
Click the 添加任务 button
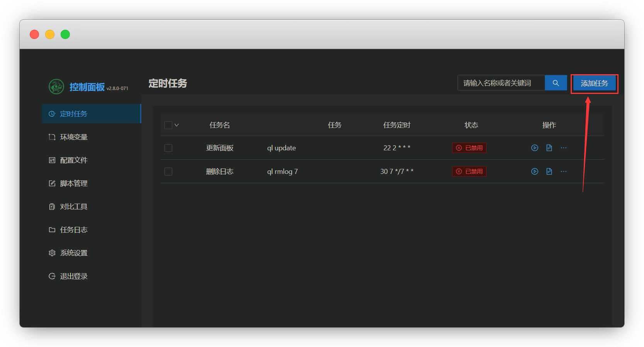tap(594, 83)
